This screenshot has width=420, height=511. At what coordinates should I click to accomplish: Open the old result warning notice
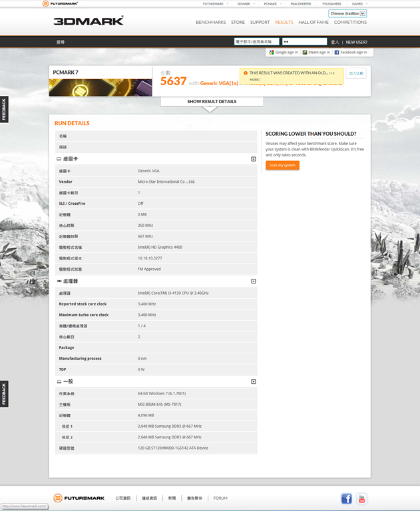[292, 76]
